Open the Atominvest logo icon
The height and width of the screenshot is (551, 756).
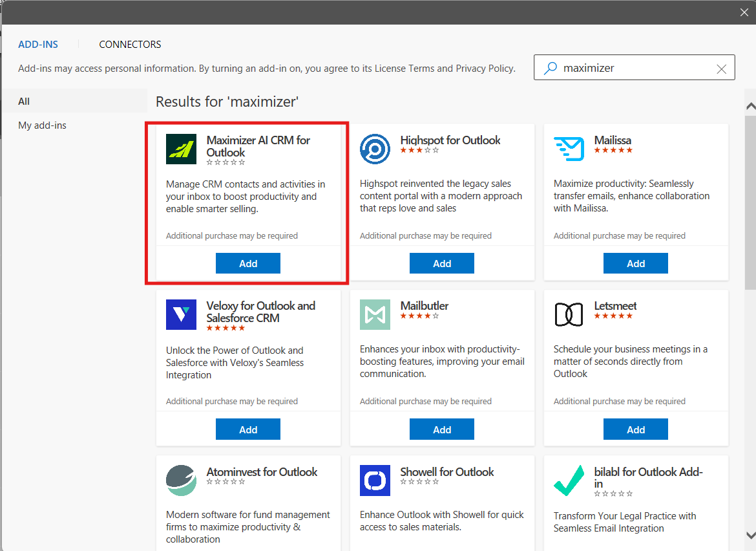(x=181, y=481)
